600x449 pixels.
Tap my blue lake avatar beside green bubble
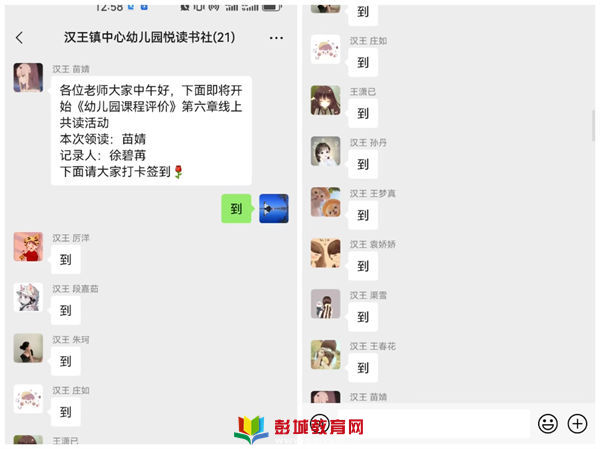pyautogui.click(x=274, y=209)
